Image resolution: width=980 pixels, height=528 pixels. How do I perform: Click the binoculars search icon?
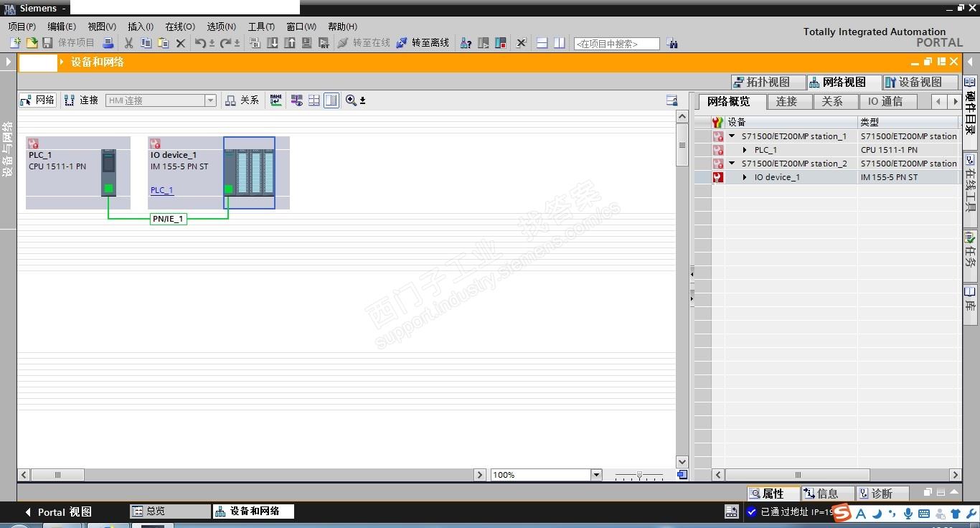(x=672, y=43)
